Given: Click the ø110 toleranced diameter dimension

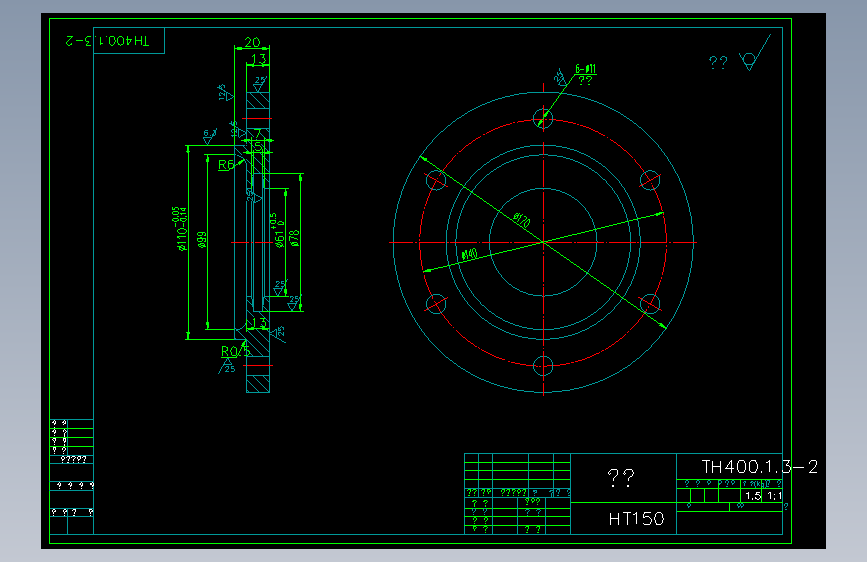Looking at the screenshot, I should coord(180,228).
